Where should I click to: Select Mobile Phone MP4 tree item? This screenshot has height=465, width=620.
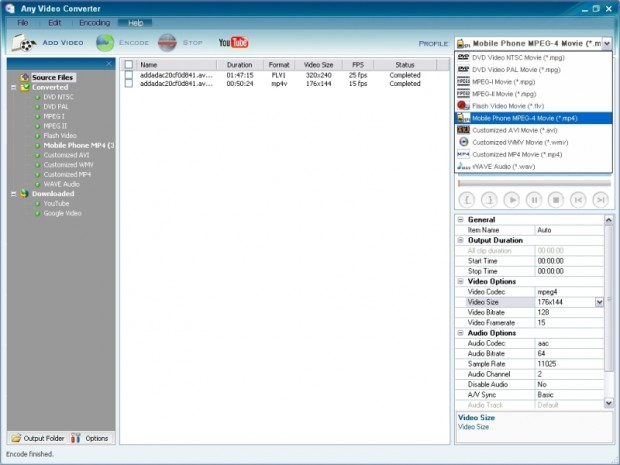pos(79,145)
